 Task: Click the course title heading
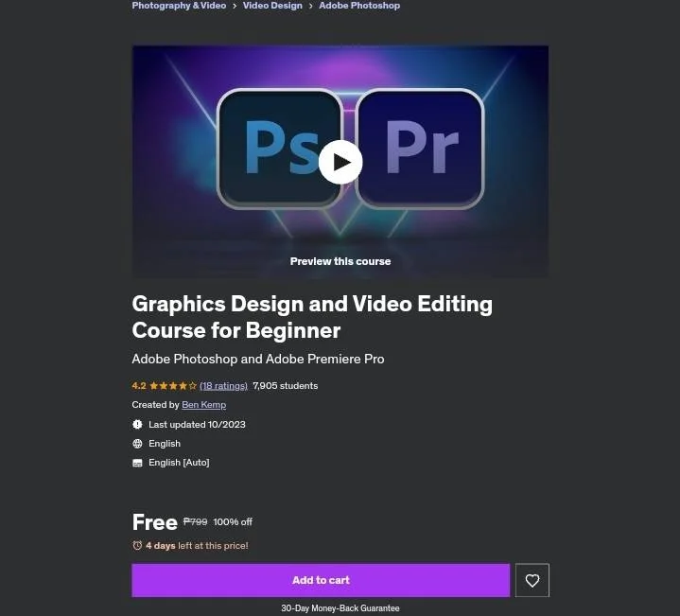click(312, 317)
